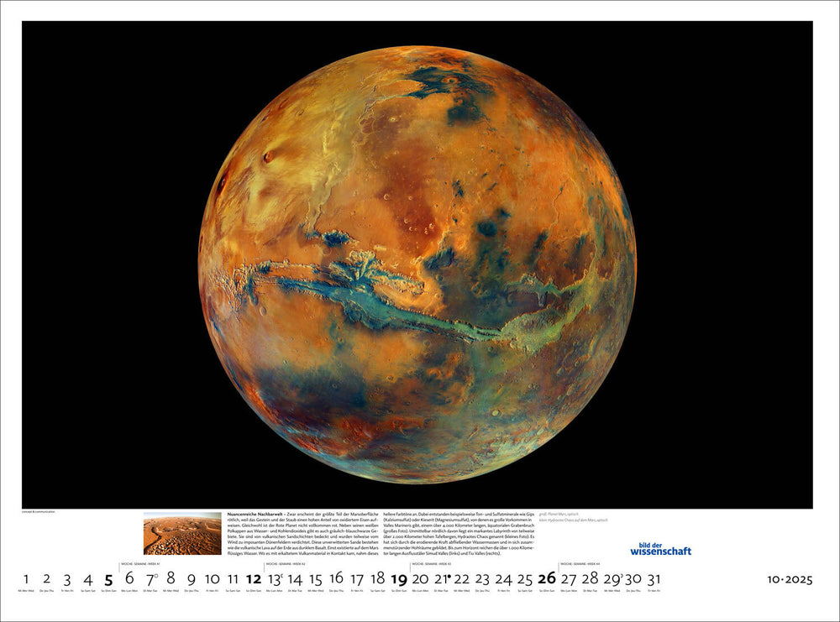The width and height of the screenshot is (840, 622).
Task: Choose day 31 on the calendar strip
Action: pyautogui.click(x=655, y=578)
